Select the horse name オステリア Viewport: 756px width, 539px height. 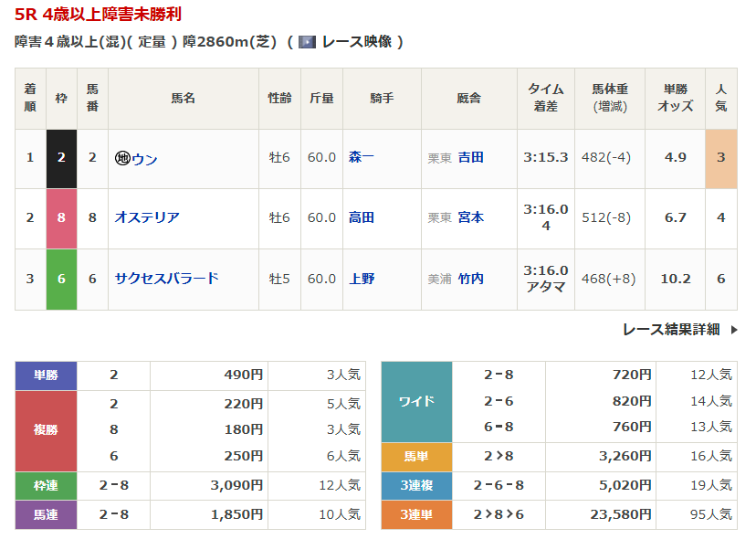[147, 217]
